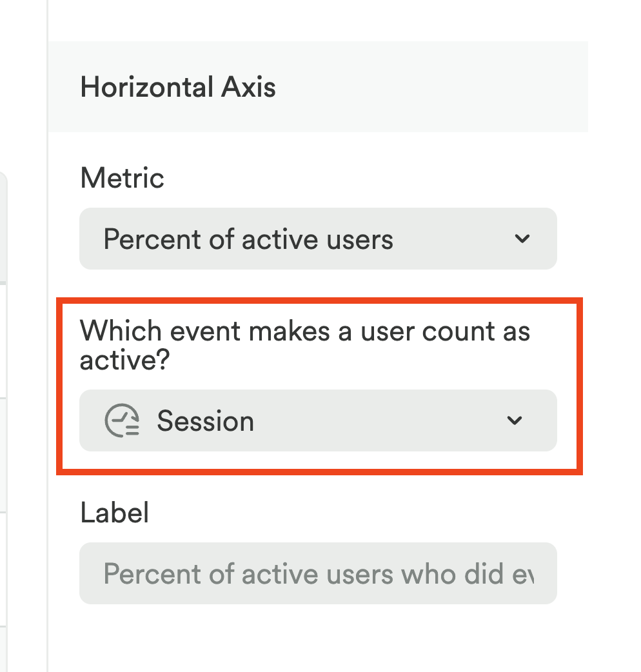Click the Label field caption
Image resolution: width=641 pixels, height=672 pixels.
114,513
